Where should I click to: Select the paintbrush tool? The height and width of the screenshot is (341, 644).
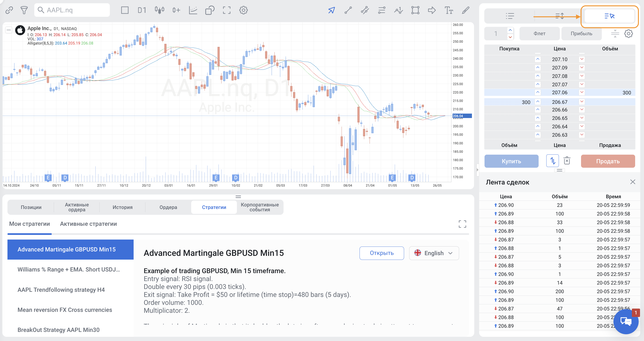click(x=465, y=10)
